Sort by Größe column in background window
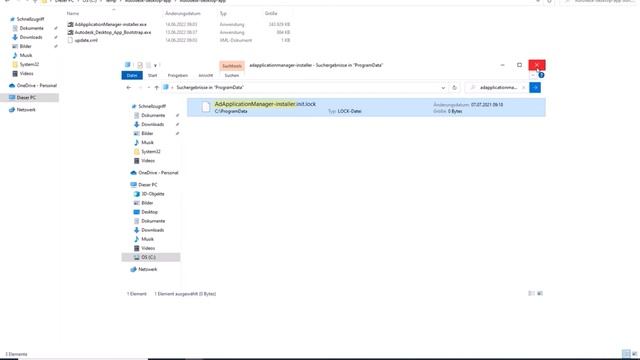The height and width of the screenshot is (360, 640). click(x=271, y=13)
